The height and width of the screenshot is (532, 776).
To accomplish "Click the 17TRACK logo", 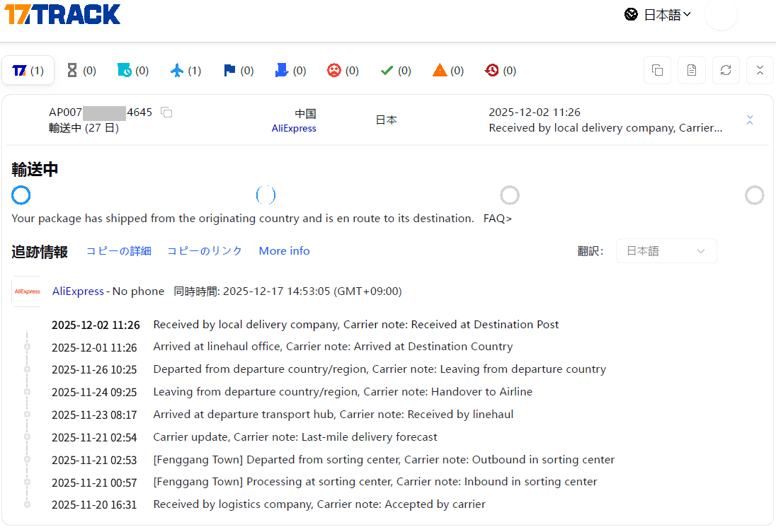I will (x=62, y=14).
